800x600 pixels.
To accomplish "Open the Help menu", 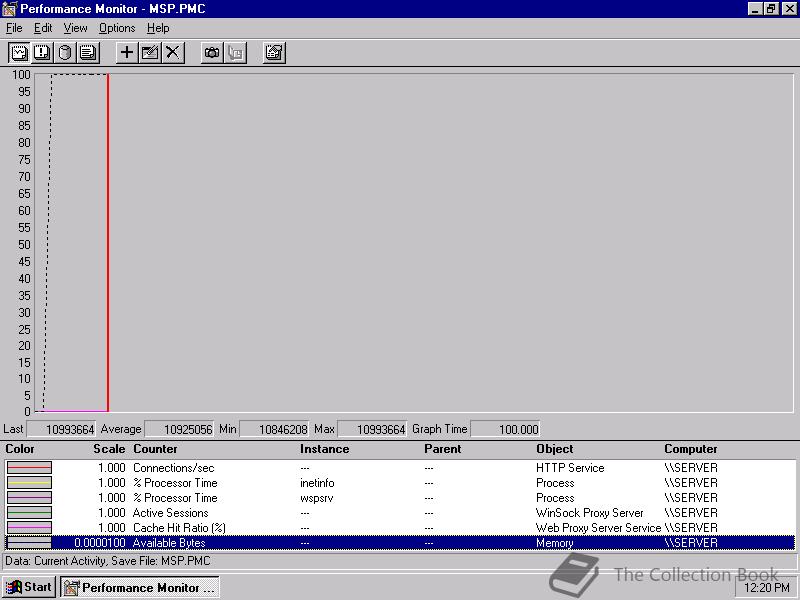I will (x=158, y=28).
